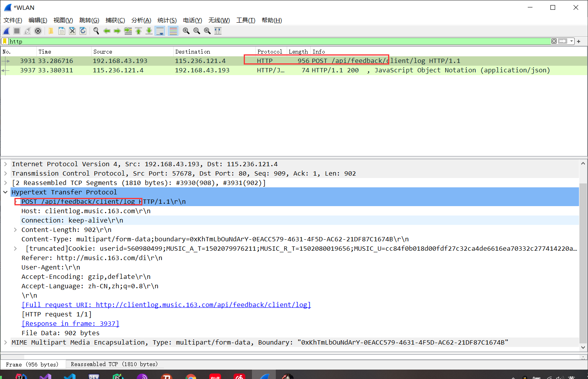The width and height of the screenshot is (588, 379).
Task: Select packet 3937 HTTP/1.1 200 row
Action: coord(294,70)
